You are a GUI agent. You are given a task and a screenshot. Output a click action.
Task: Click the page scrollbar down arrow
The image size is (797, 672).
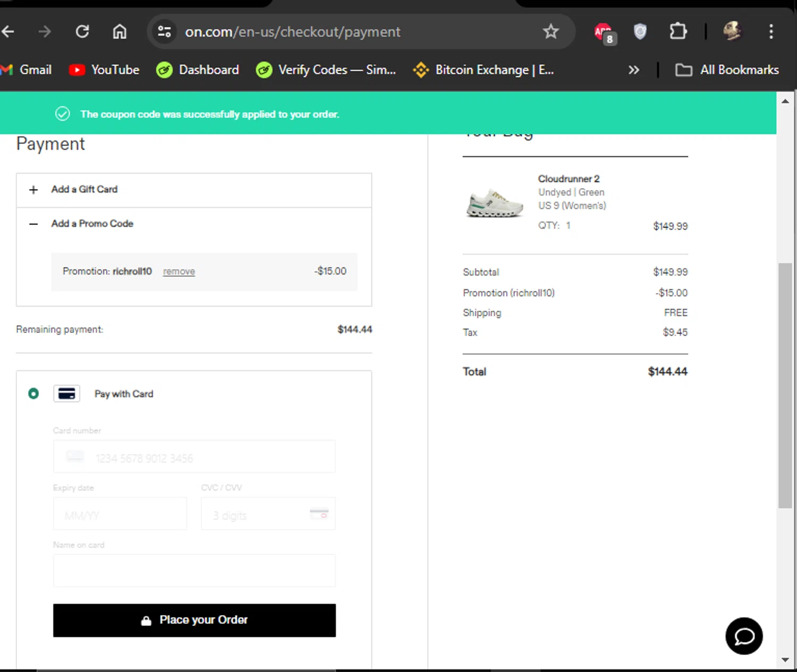point(785,660)
